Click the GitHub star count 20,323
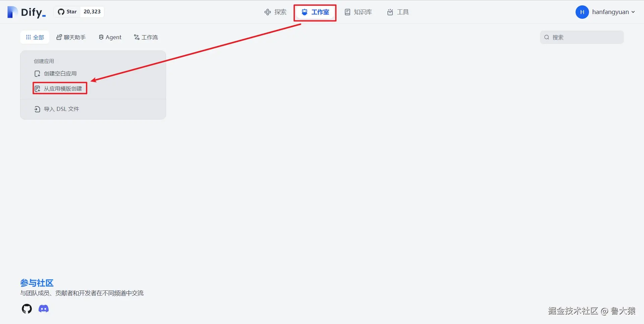 pyautogui.click(x=92, y=12)
